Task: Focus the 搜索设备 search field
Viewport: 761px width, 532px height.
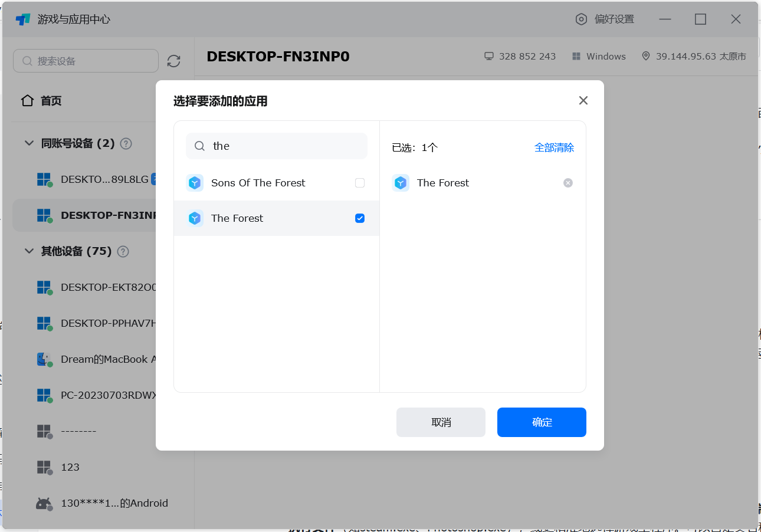Action: 86,61
